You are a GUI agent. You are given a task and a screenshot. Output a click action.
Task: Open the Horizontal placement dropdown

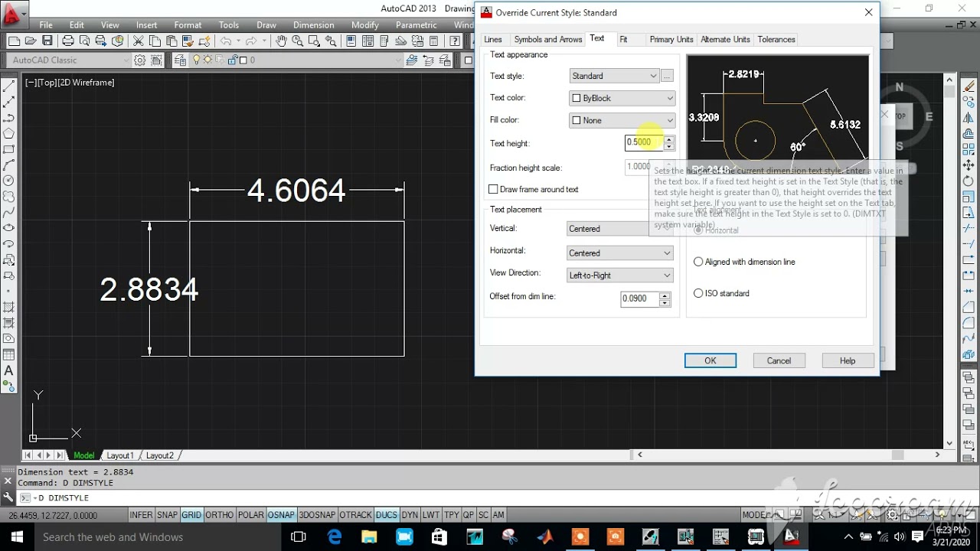619,253
